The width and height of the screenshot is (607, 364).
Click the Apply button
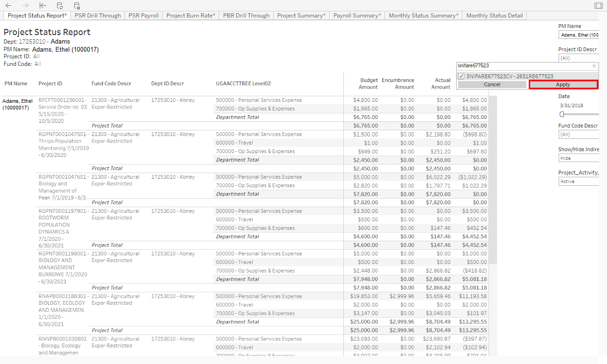pyautogui.click(x=563, y=84)
